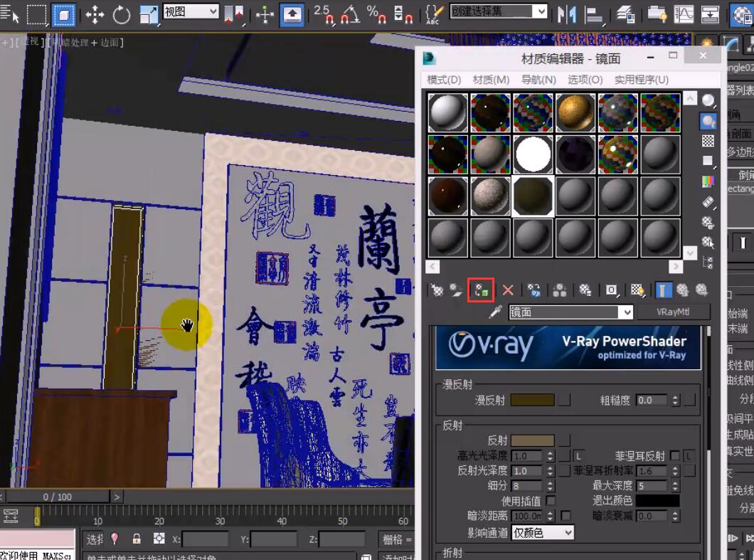Select the gold material sample sphere
The image size is (754, 560).
pyautogui.click(x=575, y=113)
